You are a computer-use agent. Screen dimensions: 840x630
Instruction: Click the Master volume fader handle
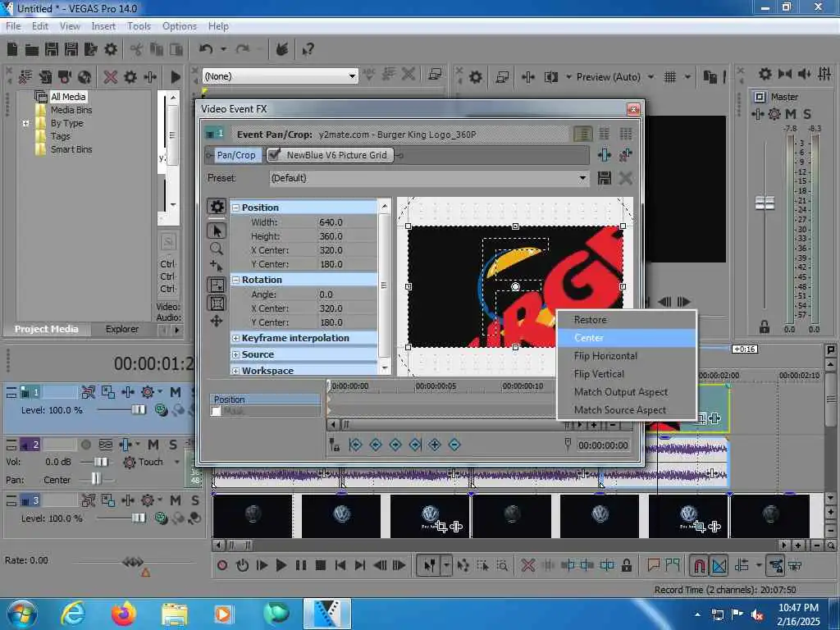[x=765, y=203]
